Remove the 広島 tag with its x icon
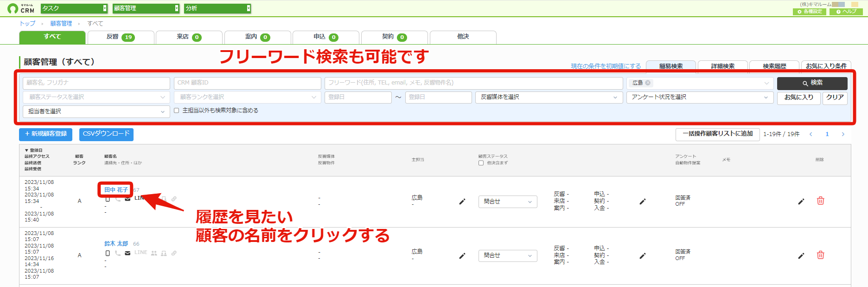This screenshot has height=287, width=868. click(648, 83)
